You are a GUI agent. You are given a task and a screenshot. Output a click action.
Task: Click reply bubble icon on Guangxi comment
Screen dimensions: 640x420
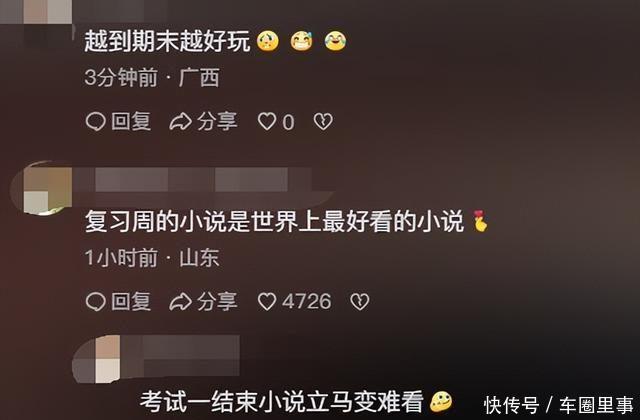tap(96, 122)
